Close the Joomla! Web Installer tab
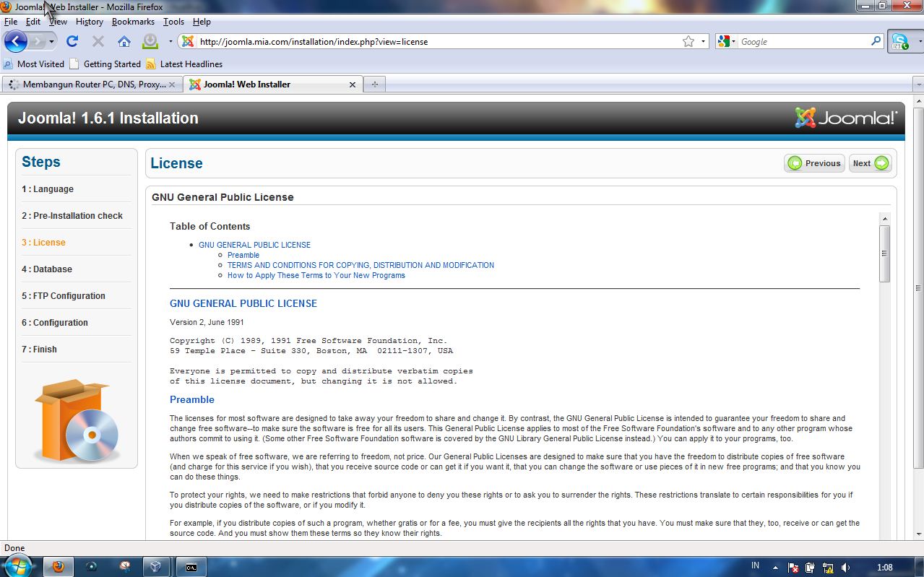The width and height of the screenshot is (924, 577). pyautogui.click(x=353, y=84)
